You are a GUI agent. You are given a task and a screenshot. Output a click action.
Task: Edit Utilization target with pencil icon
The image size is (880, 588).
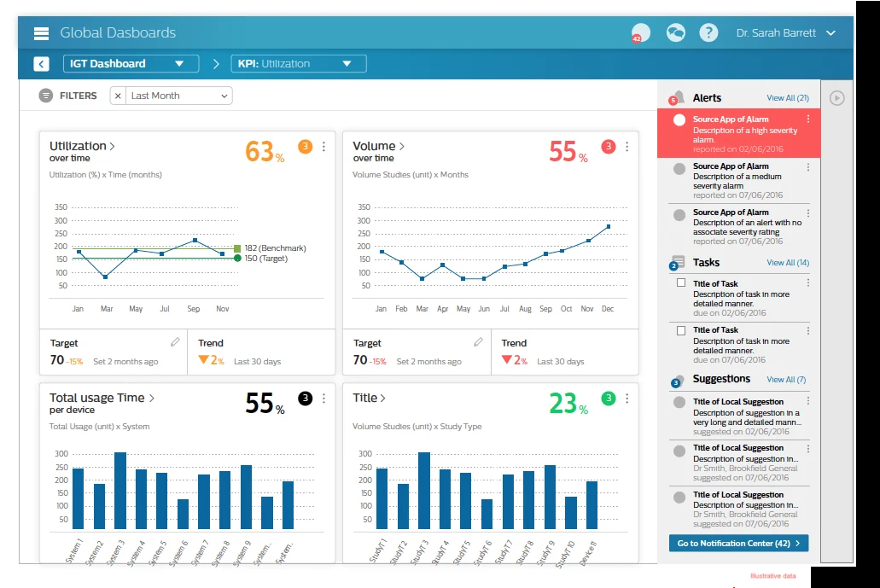[x=175, y=341]
